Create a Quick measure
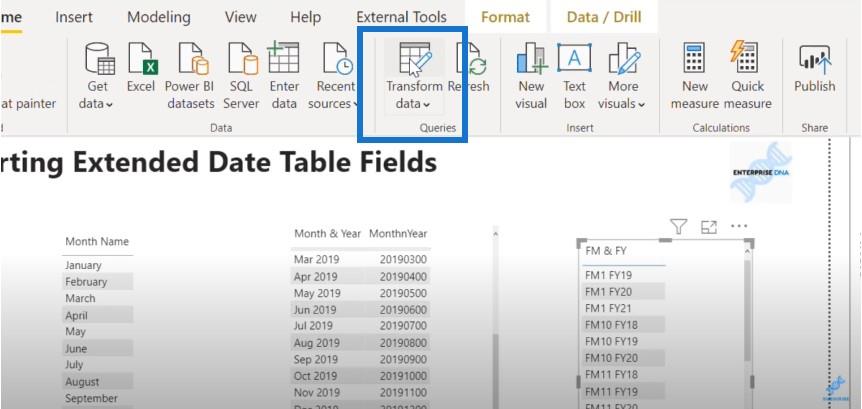The height and width of the screenshot is (409, 862). [x=747, y=76]
